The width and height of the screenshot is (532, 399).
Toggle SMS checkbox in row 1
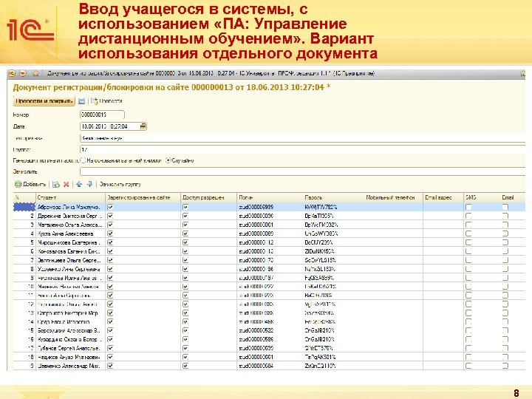pos(468,207)
